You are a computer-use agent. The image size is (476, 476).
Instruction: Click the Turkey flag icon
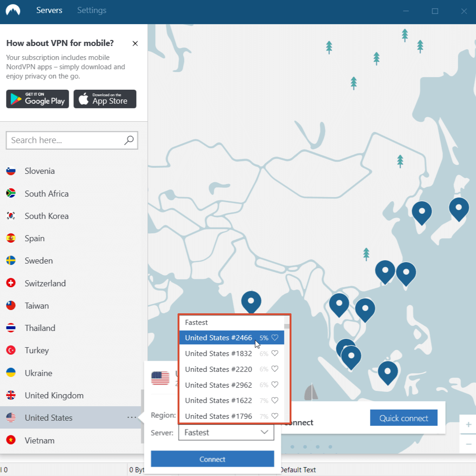click(x=11, y=350)
